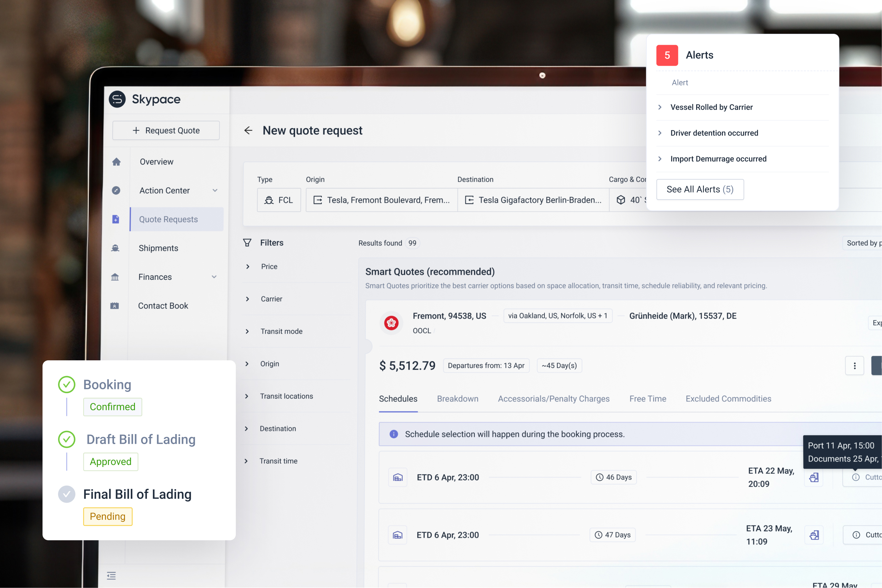Click the Draft Bill of Lading check icon

pos(66,439)
